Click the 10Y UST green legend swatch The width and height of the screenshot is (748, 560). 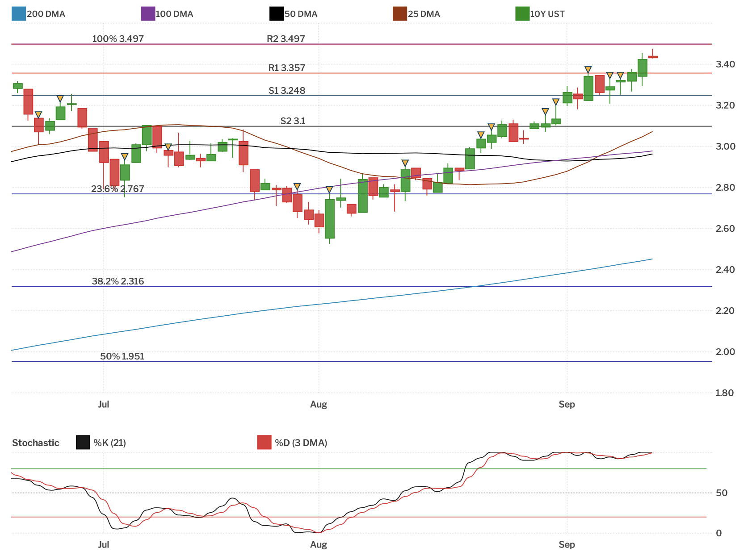tap(522, 14)
